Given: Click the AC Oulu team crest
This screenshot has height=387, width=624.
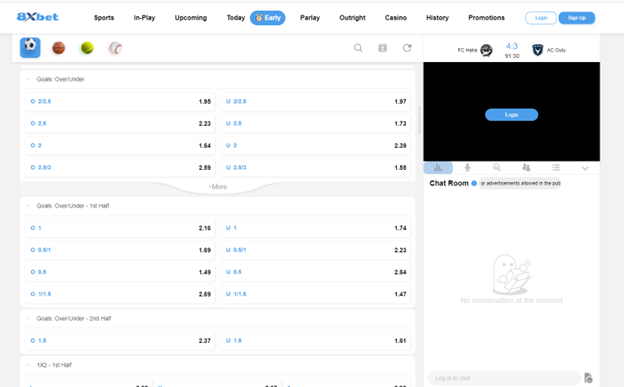Looking at the screenshot, I should 538,50.
